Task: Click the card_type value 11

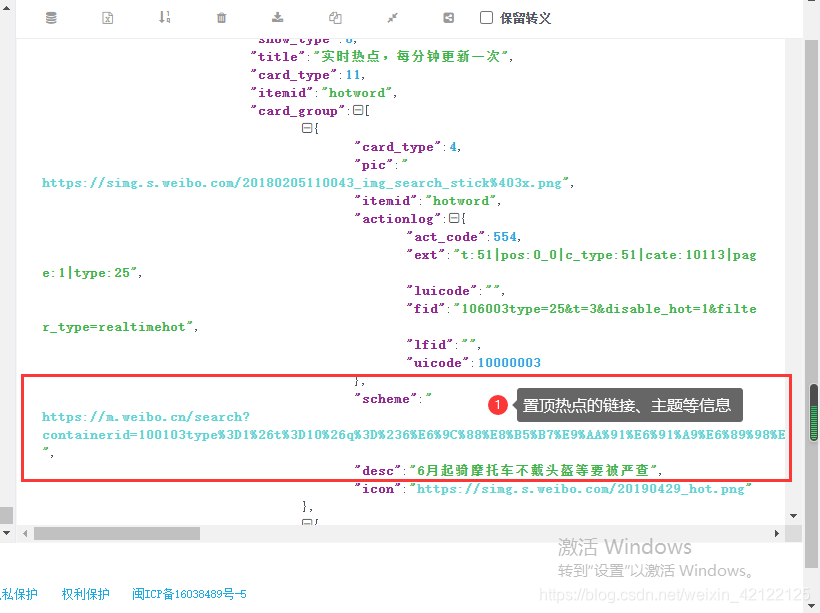Action: pyautogui.click(x=353, y=75)
